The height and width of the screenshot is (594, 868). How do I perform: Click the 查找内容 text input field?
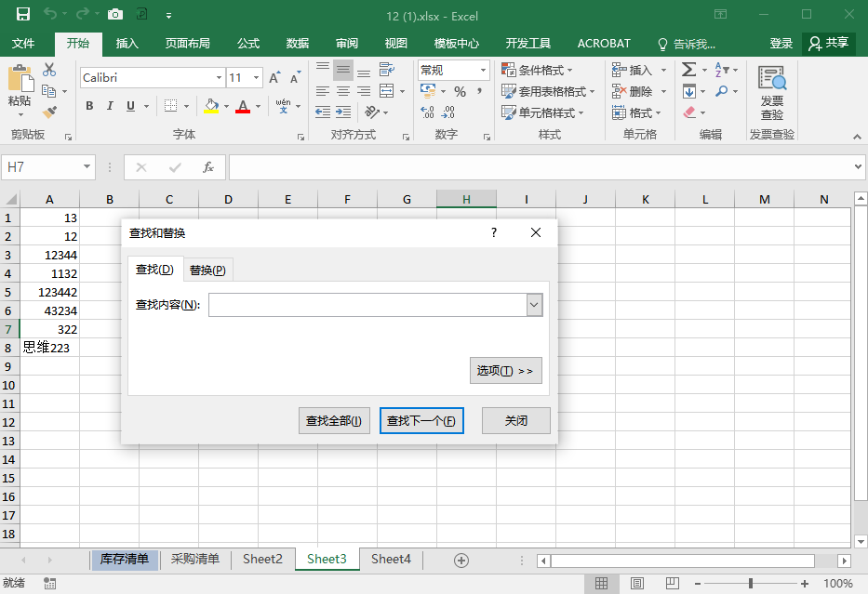[x=367, y=305]
